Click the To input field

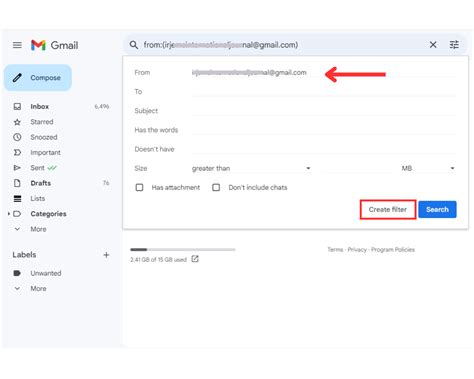click(x=323, y=92)
